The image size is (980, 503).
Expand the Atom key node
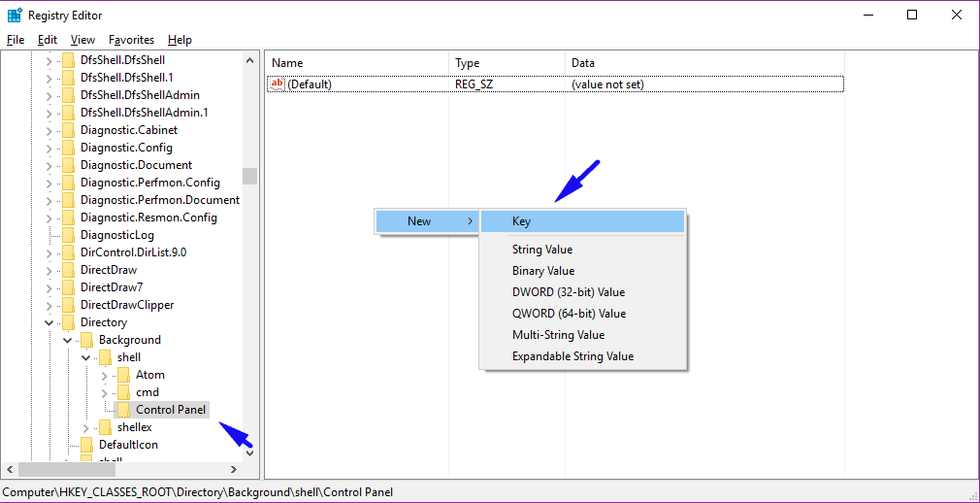click(x=104, y=375)
